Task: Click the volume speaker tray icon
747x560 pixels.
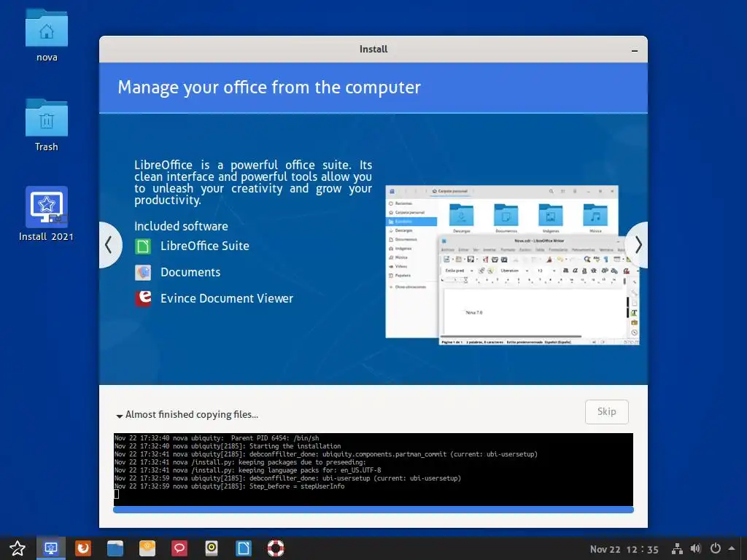Action: [x=695, y=549]
